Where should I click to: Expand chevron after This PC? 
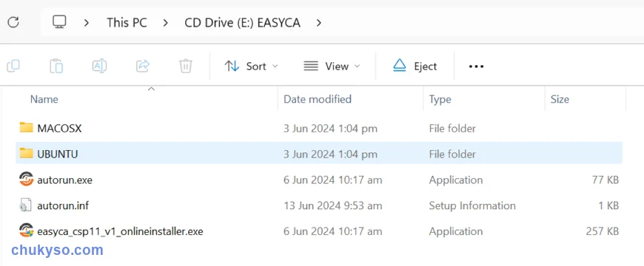(x=166, y=23)
